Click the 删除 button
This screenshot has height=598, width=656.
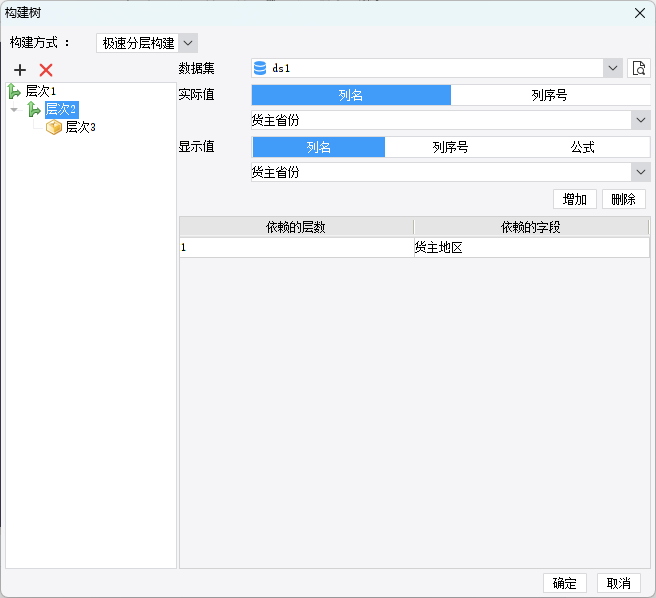pos(623,199)
